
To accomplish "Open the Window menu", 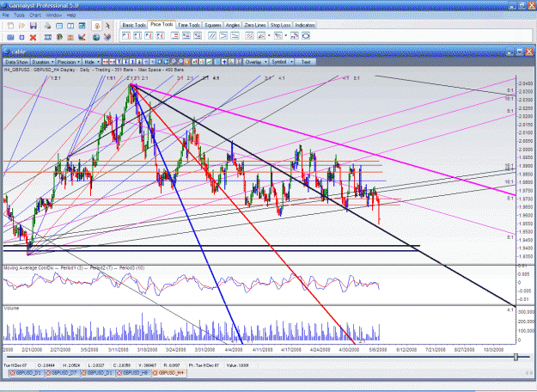I will click(54, 15).
